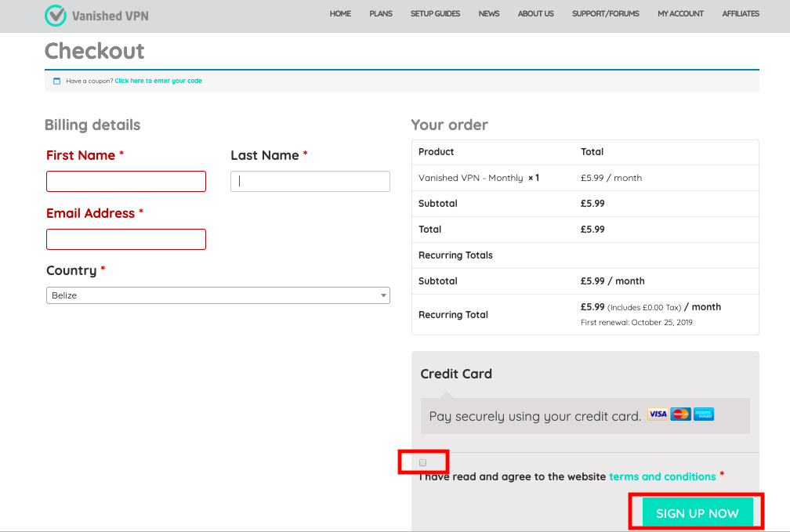Click the Vanished VPN checkmark logo
Screen dimensions: 790x532
56,15
